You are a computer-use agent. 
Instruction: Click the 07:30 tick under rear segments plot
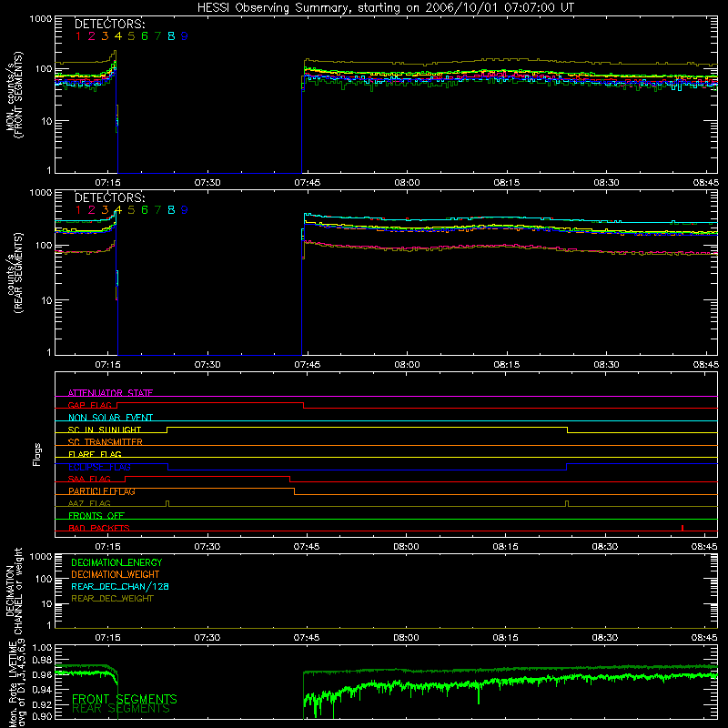point(207,365)
